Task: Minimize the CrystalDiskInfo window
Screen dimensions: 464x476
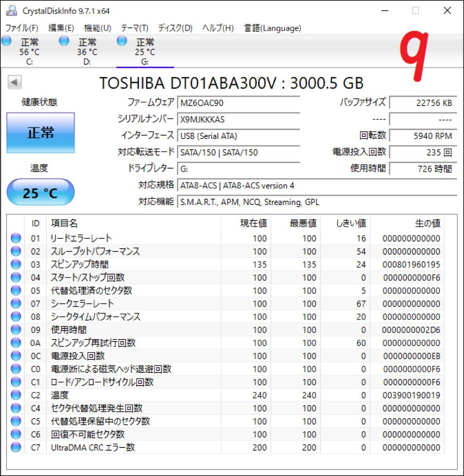Action: pos(384,11)
